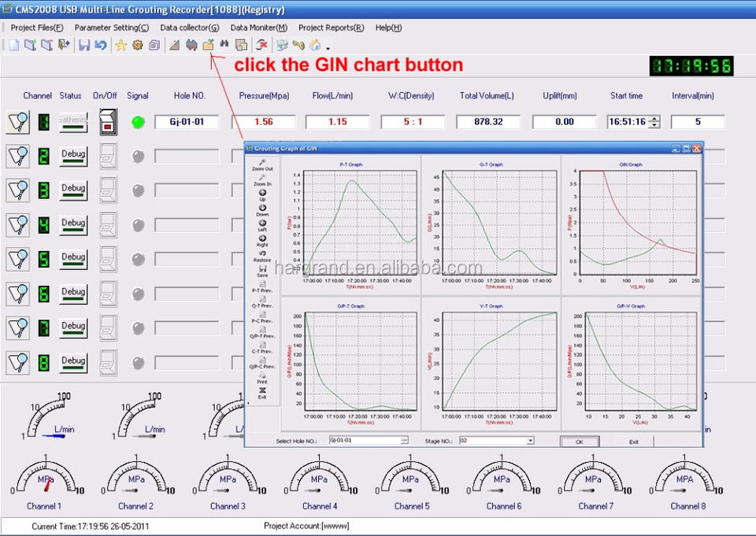Open the Project Reports menu
Image resolution: width=756 pixels, height=536 pixels.
click(331, 28)
